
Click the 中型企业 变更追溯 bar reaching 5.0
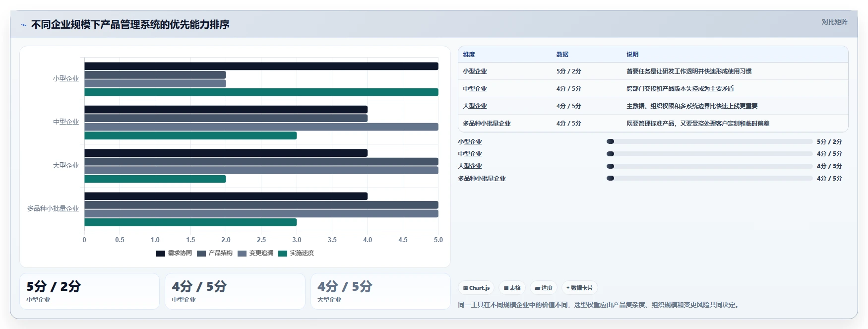coord(261,127)
